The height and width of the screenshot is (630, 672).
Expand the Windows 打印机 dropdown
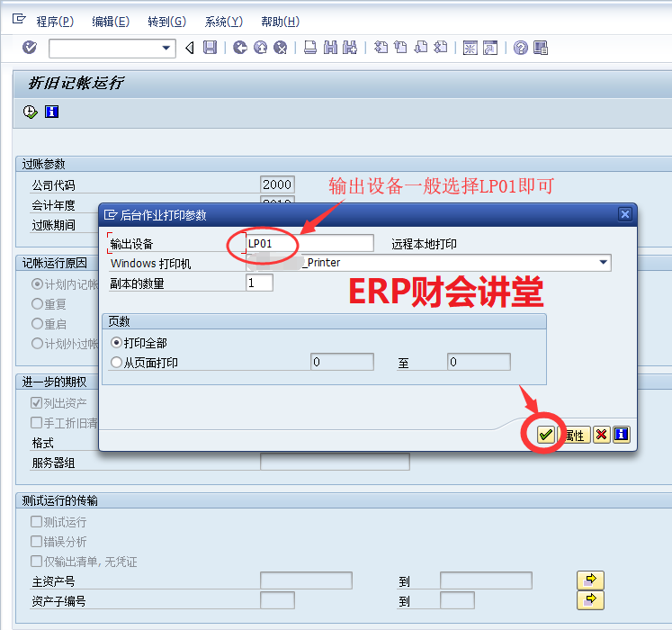pos(603,262)
